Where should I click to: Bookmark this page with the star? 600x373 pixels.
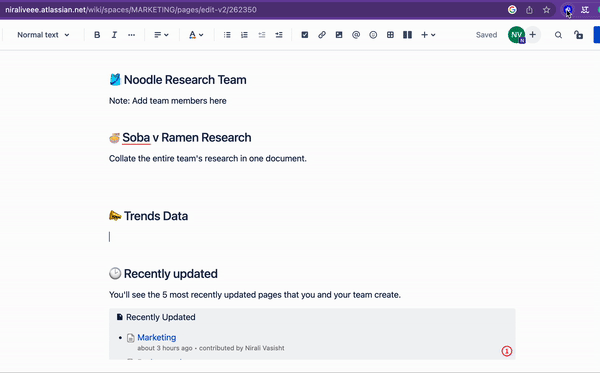(546, 10)
